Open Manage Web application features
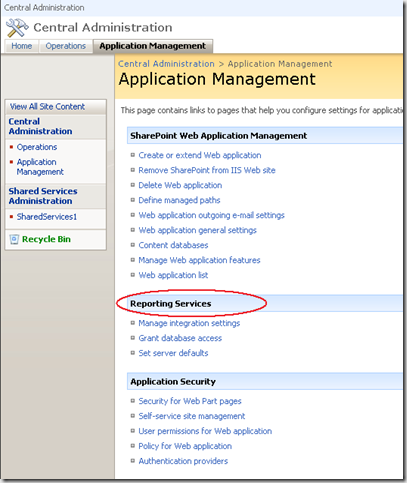407x483 pixels. pyautogui.click(x=199, y=260)
